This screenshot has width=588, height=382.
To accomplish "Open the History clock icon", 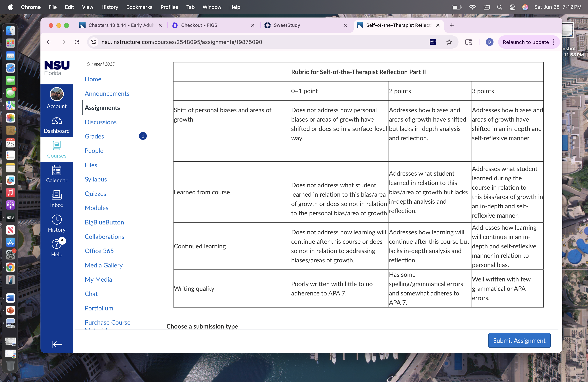I will [x=57, y=220].
